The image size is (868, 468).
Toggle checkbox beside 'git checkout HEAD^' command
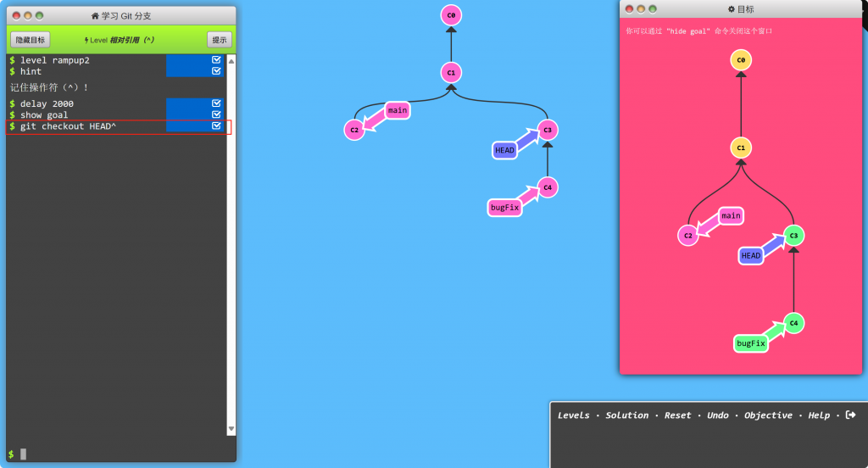point(216,126)
